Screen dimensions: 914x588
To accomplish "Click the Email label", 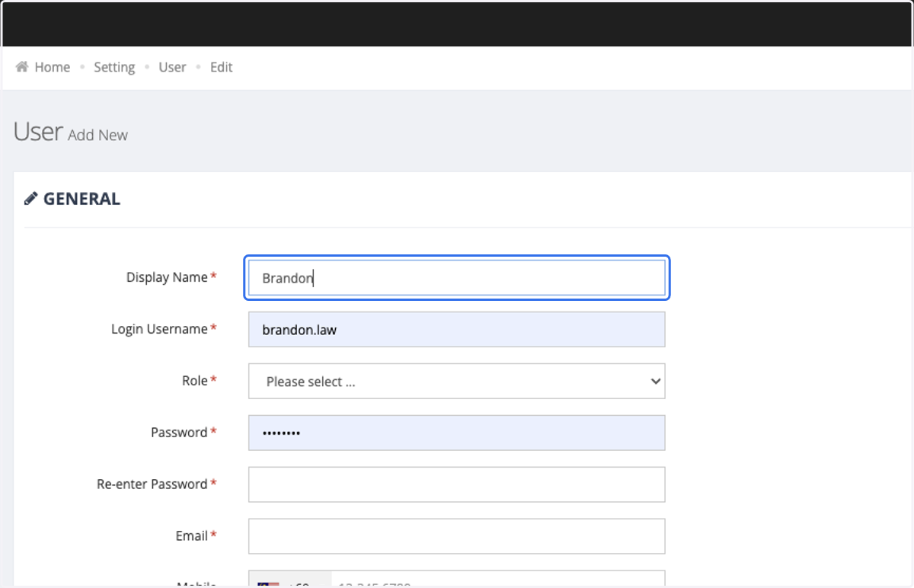I will (x=192, y=536).
